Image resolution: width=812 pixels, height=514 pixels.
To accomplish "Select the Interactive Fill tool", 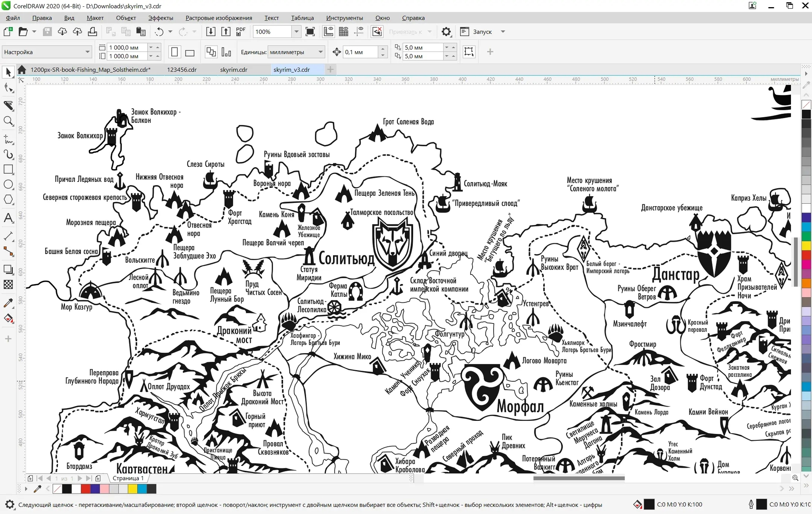I will (x=8, y=318).
